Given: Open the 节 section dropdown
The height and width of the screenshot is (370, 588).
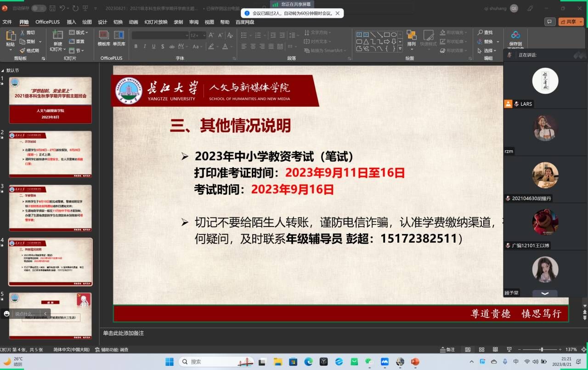Looking at the screenshot, I should click(78, 51).
